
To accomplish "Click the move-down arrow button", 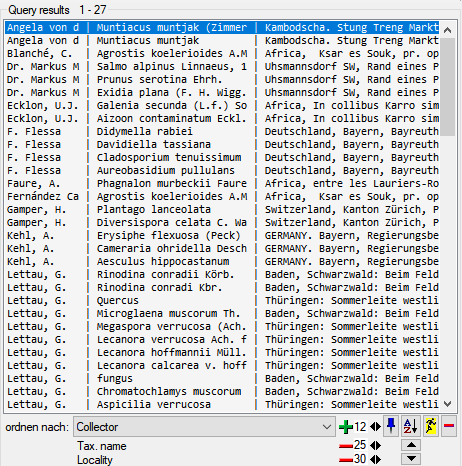I will (x=411, y=459).
